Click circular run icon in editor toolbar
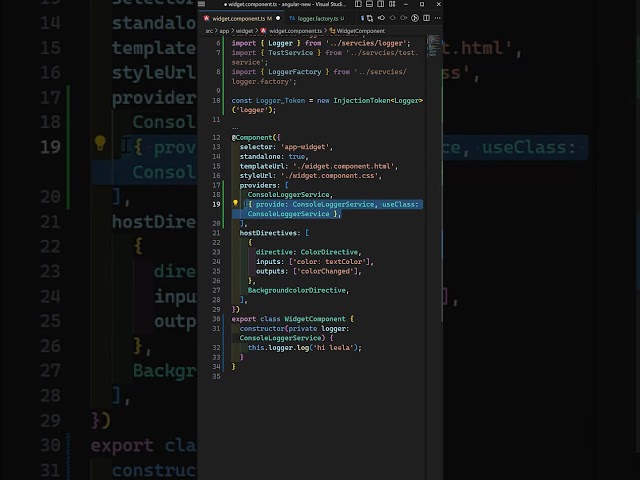Image resolution: width=640 pixels, height=480 pixels. 415,18
